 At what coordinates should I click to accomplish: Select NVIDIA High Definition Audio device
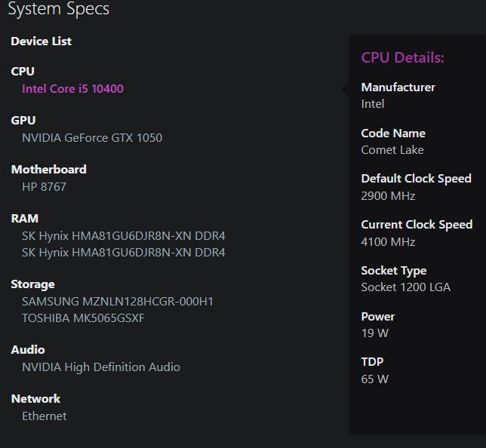tap(101, 367)
